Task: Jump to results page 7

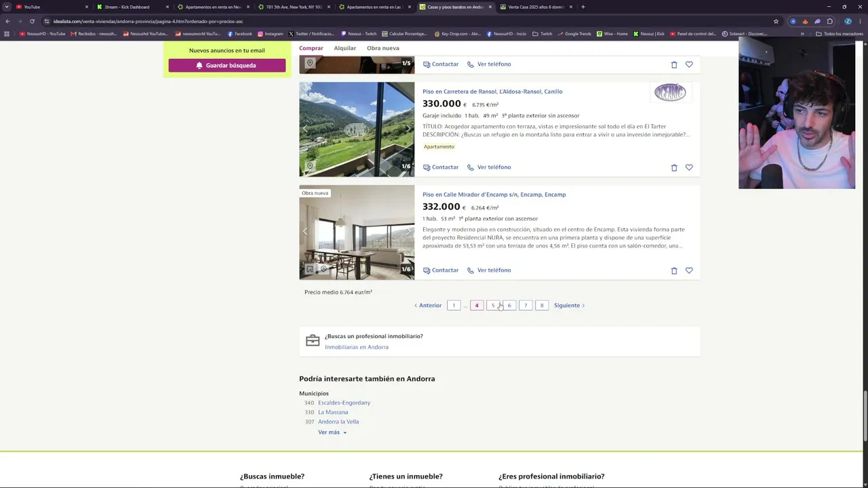Action: 526,306
